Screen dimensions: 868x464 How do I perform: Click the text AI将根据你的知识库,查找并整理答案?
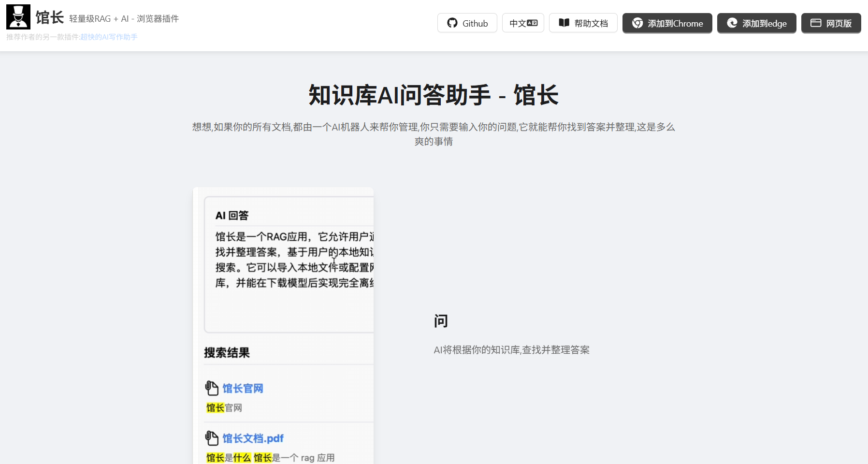[512, 350]
